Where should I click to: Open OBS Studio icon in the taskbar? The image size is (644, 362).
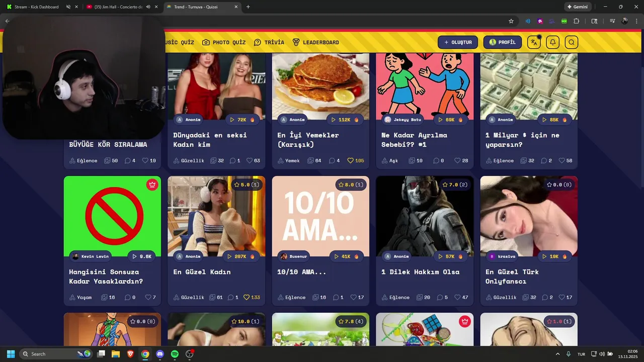tap(190, 354)
